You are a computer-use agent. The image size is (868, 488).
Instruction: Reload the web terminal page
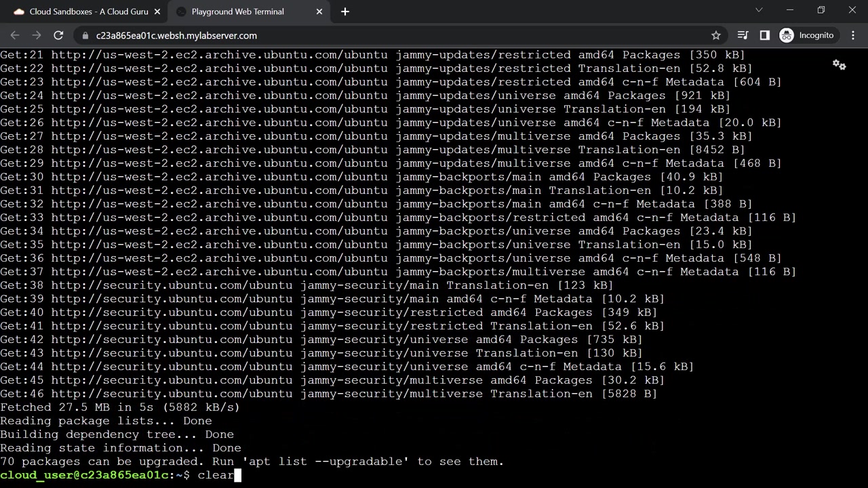coord(58,35)
